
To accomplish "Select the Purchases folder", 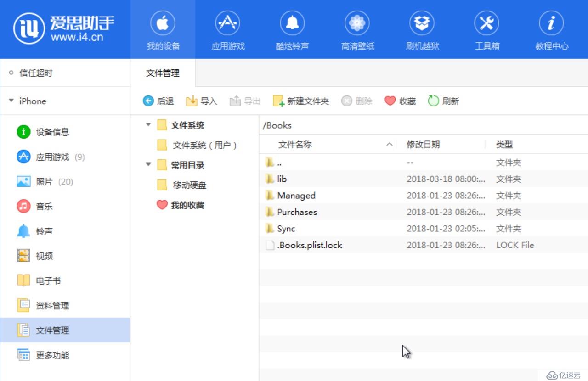I will (424, 212).
